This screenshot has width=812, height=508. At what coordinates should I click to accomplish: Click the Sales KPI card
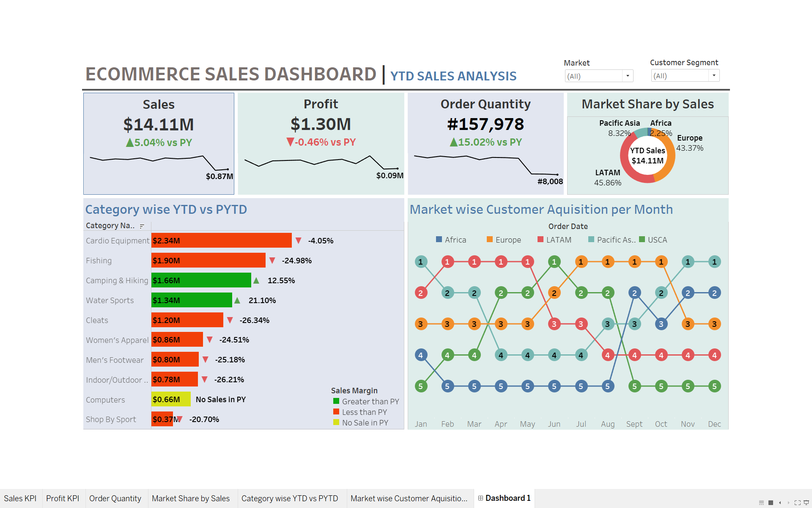[159, 144]
